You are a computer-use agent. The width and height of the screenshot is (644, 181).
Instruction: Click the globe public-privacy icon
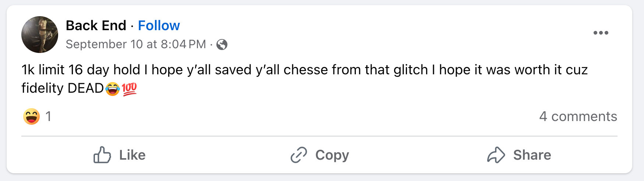pos(222,45)
